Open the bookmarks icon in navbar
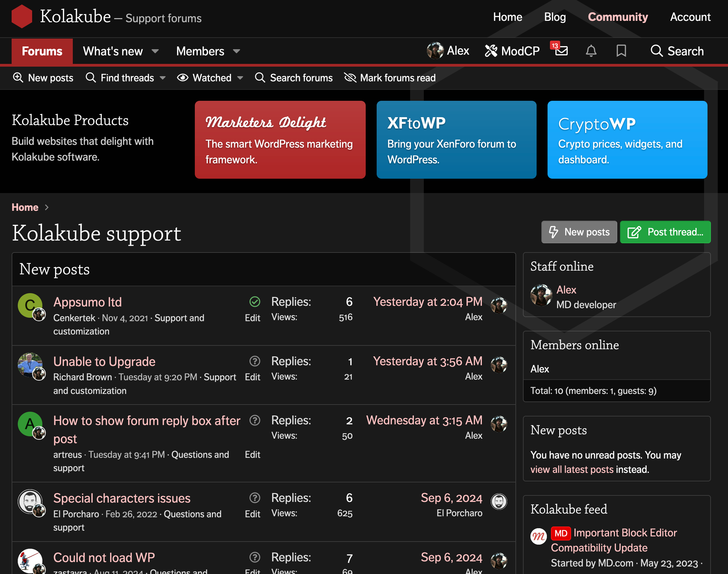 pos(621,51)
